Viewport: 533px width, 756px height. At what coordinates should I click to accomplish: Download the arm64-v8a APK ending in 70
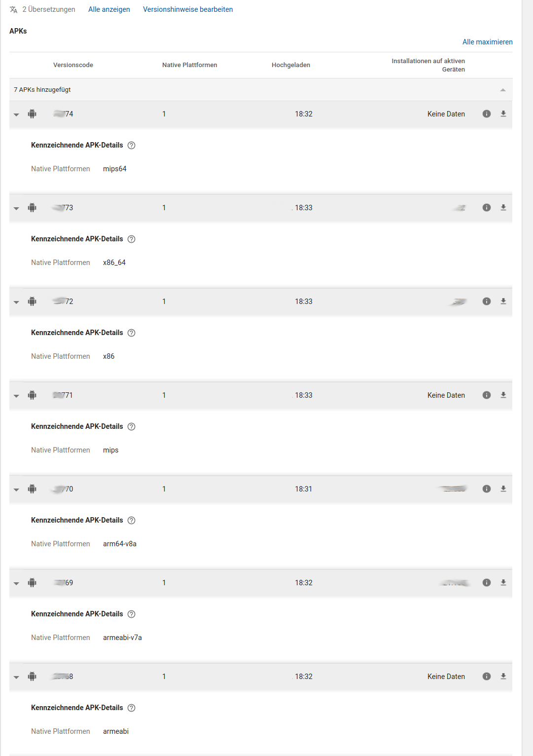pos(503,489)
